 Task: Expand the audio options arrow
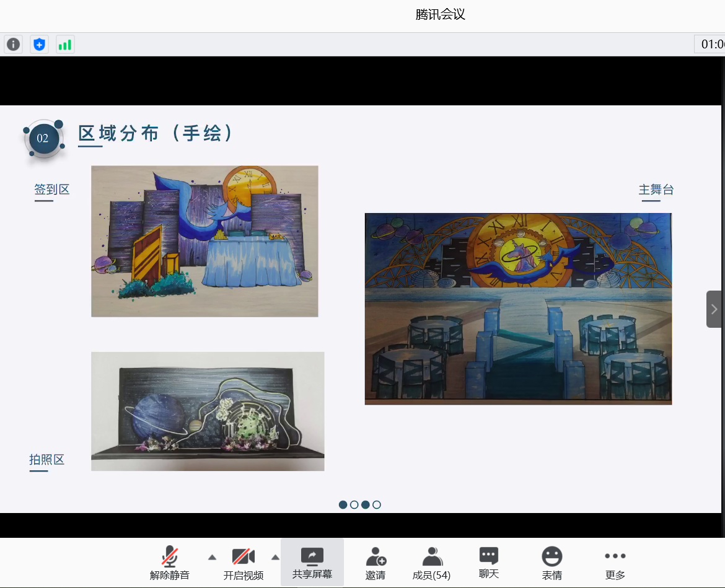point(212,557)
